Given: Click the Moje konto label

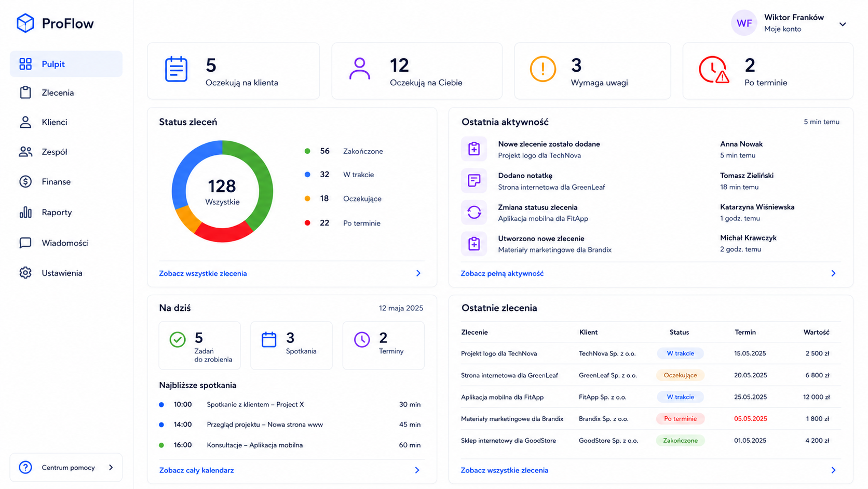Looking at the screenshot, I should point(782,29).
